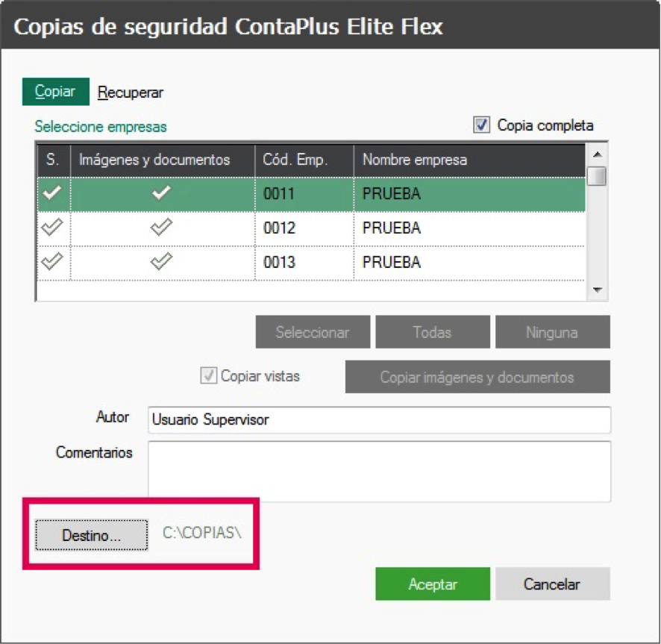
Task: Toggle selection checkmark for company 0011
Action: click(53, 193)
